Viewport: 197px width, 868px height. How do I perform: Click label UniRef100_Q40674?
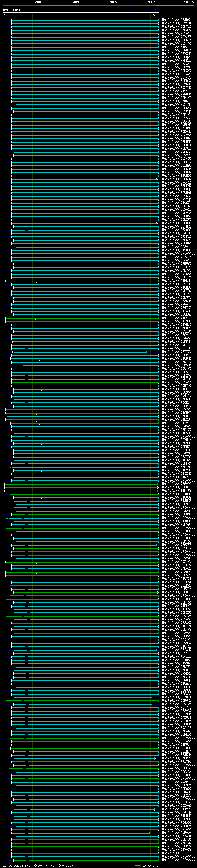coord(177,203)
